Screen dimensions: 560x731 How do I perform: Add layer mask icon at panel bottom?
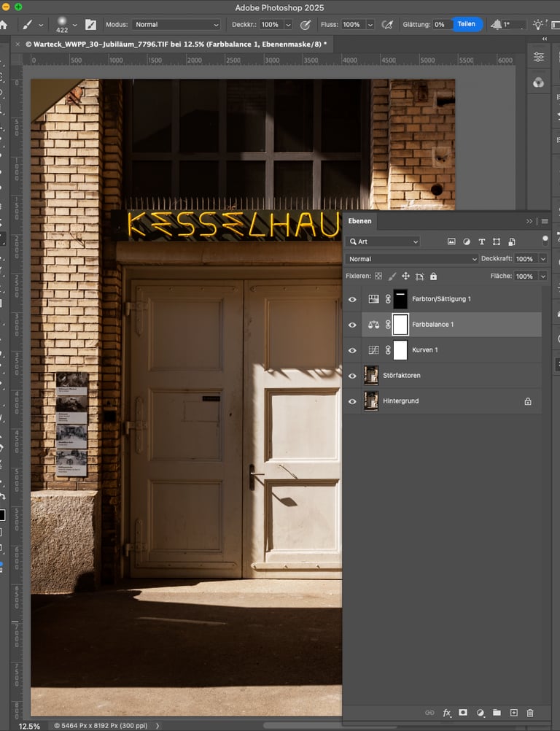(462, 712)
